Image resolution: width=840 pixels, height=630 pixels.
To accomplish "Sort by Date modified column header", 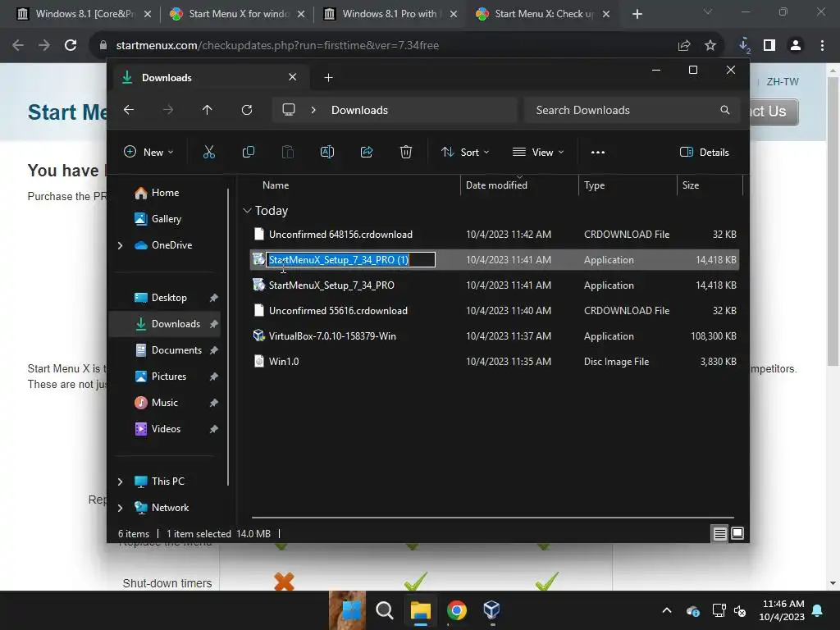I will click(496, 185).
